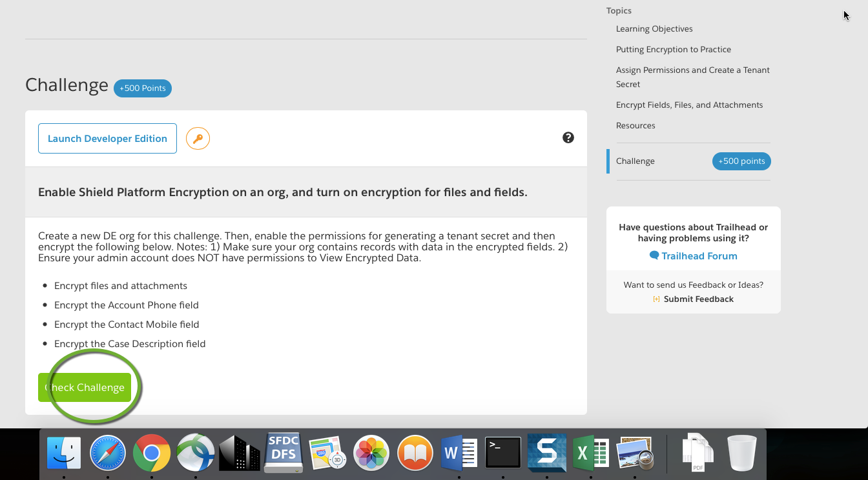Click the 'Create a new DE org' paragraph
Viewport: 868px width, 480px height.
point(303,247)
